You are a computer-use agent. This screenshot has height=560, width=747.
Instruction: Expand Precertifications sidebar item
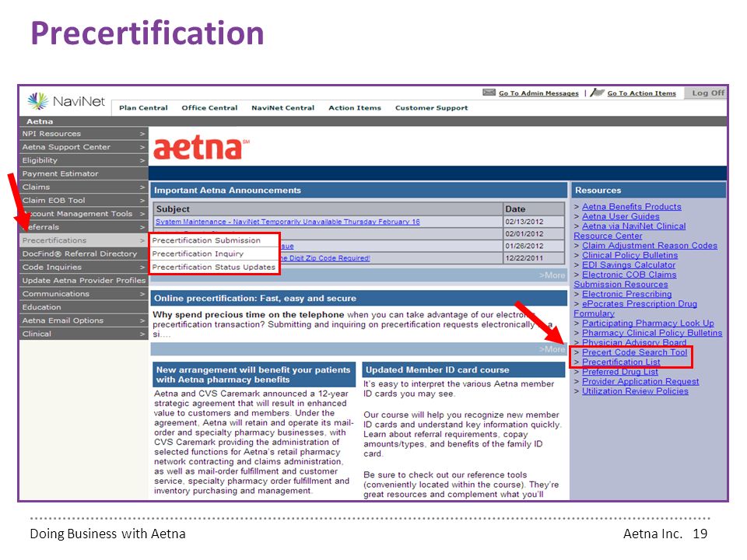coord(83,240)
